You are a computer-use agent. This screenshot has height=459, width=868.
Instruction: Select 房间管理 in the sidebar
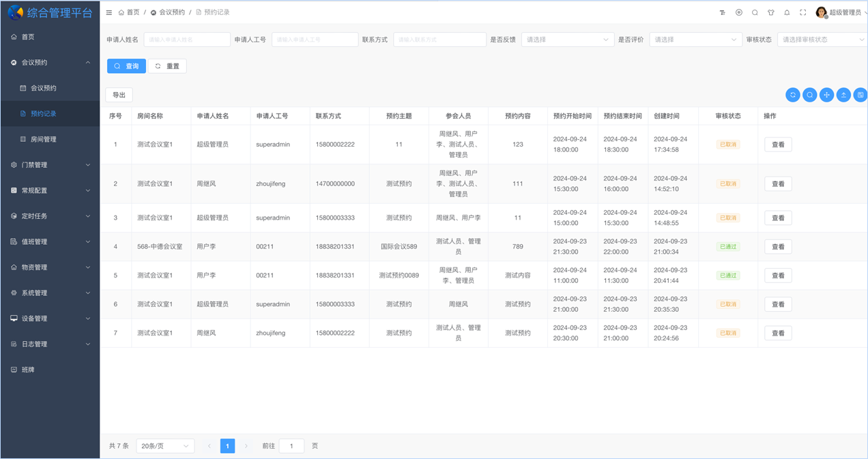click(x=44, y=139)
